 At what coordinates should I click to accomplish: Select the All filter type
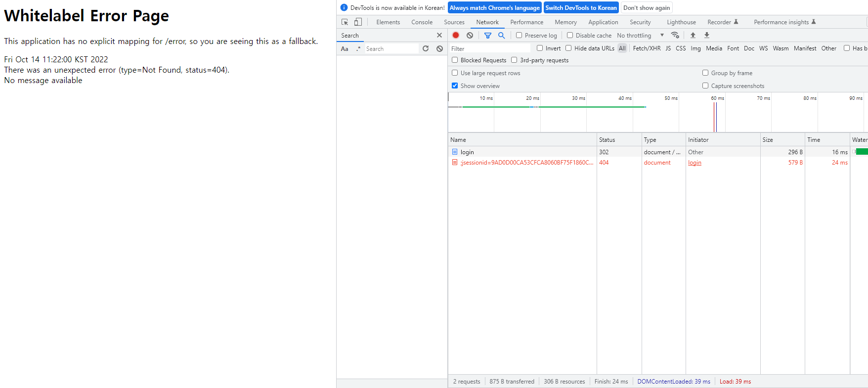[622, 48]
